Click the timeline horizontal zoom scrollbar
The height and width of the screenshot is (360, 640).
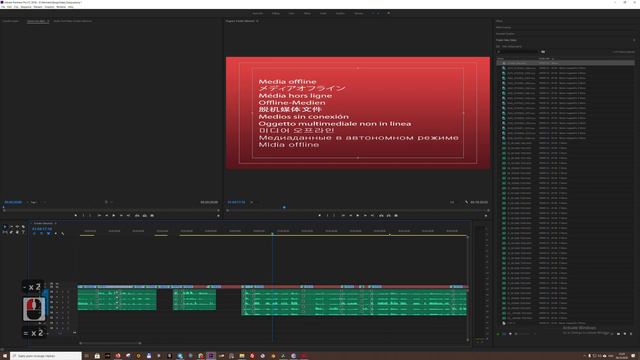110,343
